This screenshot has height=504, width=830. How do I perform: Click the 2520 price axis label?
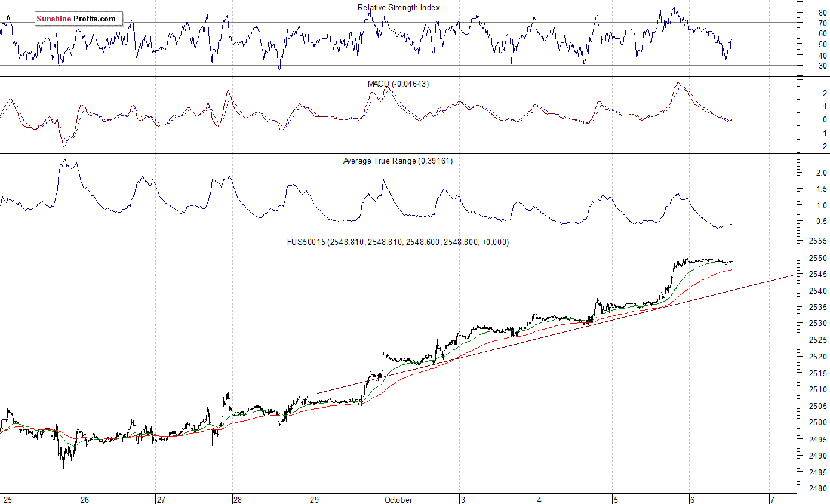pyautogui.click(x=818, y=357)
